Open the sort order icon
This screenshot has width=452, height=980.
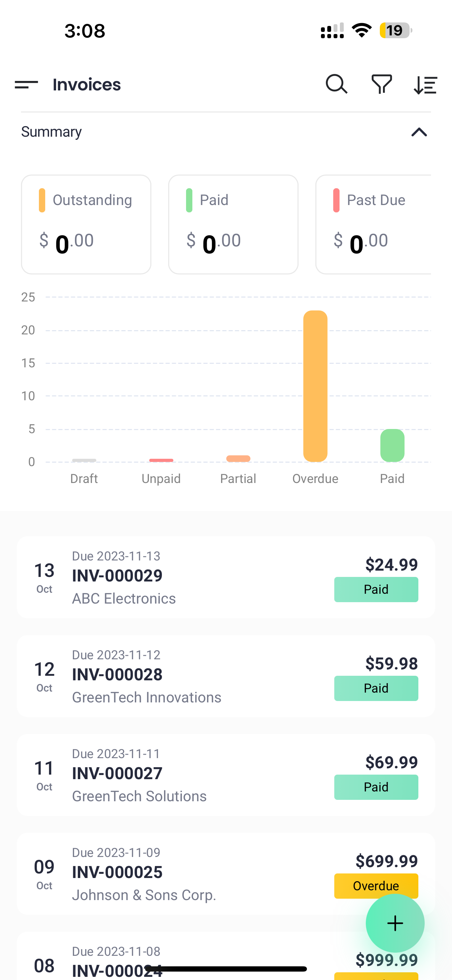tap(425, 84)
